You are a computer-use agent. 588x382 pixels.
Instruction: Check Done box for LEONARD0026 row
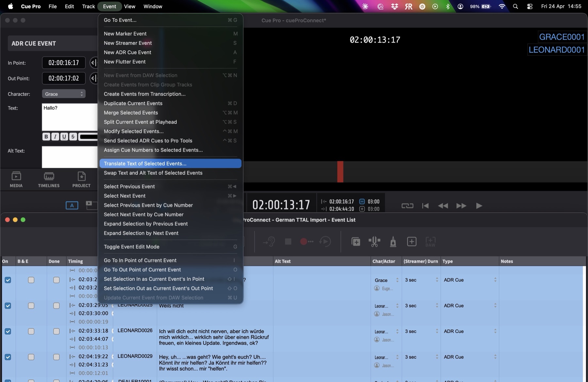[56, 331]
